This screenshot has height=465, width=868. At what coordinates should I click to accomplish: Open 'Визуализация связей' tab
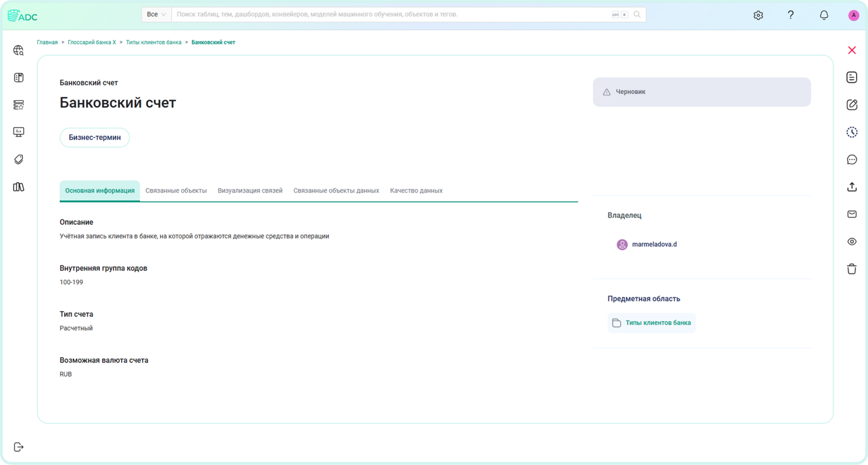(x=250, y=191)
